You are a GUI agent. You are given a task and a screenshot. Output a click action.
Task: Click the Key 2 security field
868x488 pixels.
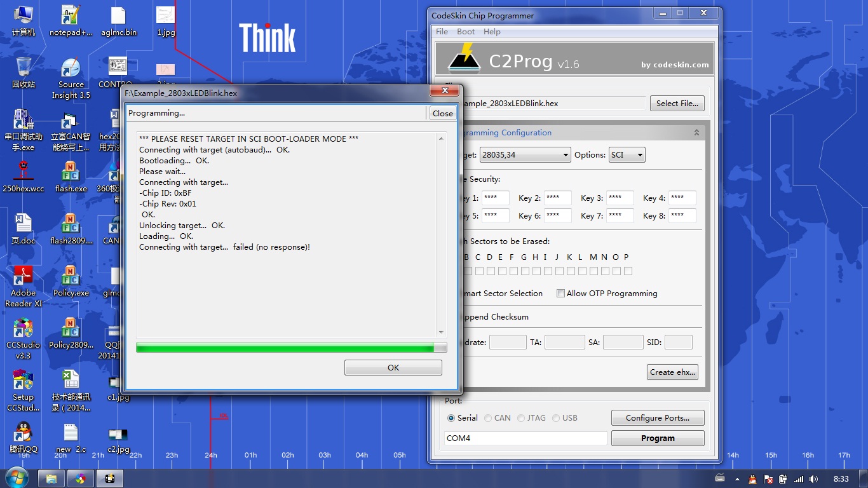[x=557, y=198]
